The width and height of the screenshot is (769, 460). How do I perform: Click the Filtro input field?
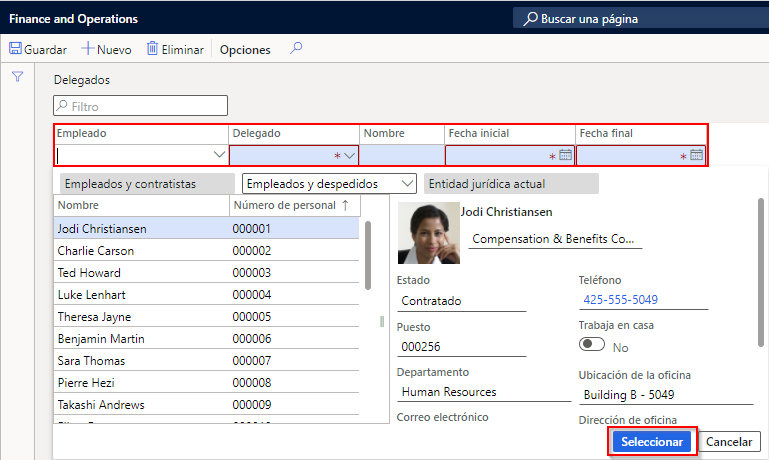(x=141, y=106)
